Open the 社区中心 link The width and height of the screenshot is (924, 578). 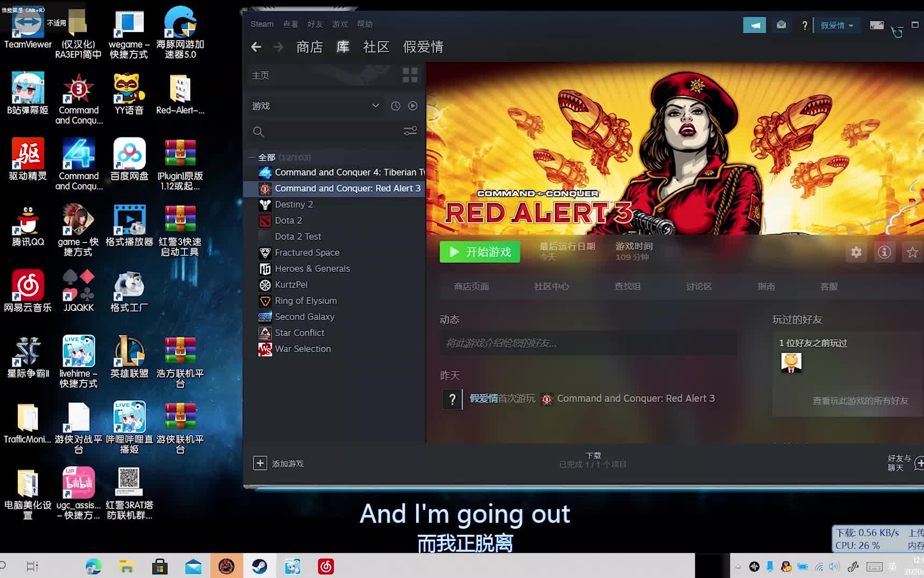(x=551, y=286)
